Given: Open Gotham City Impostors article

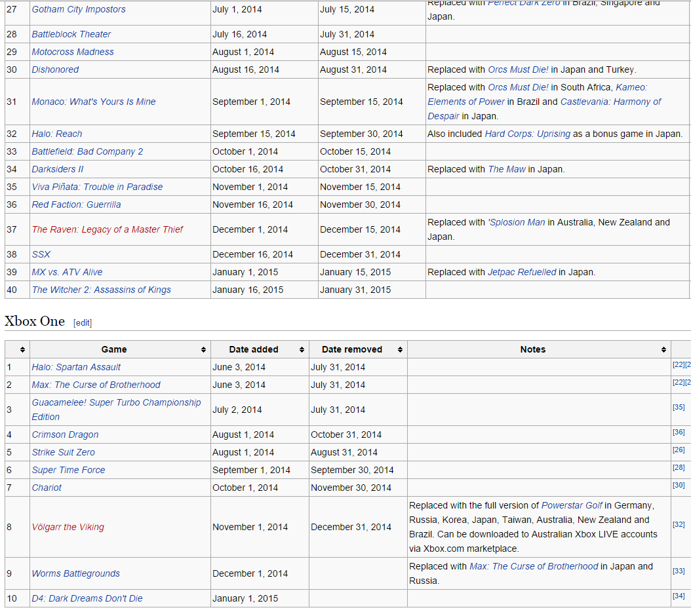Looking at the screenshot, I should point(79,9).
